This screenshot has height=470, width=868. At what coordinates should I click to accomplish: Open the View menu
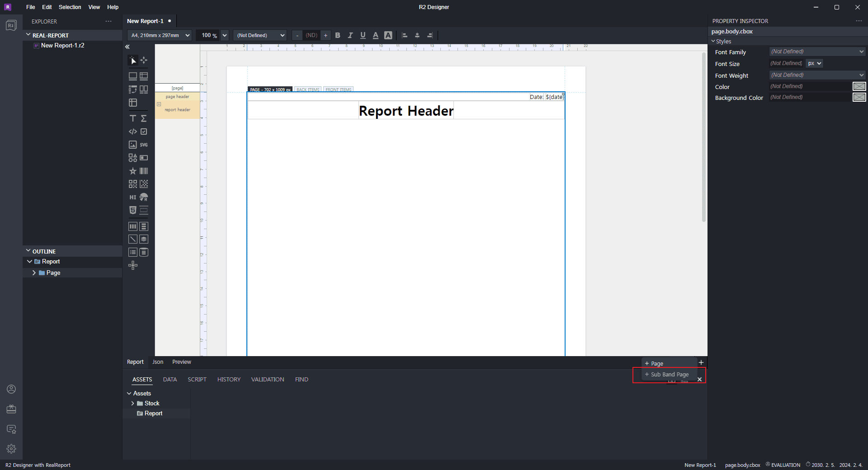pos(94,7)
